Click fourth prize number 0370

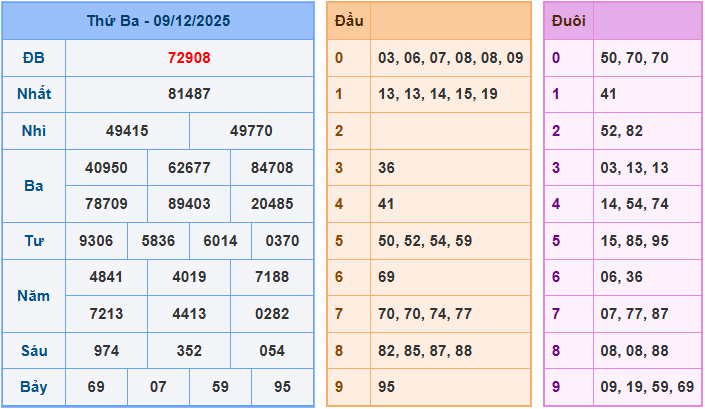(282, 241)
